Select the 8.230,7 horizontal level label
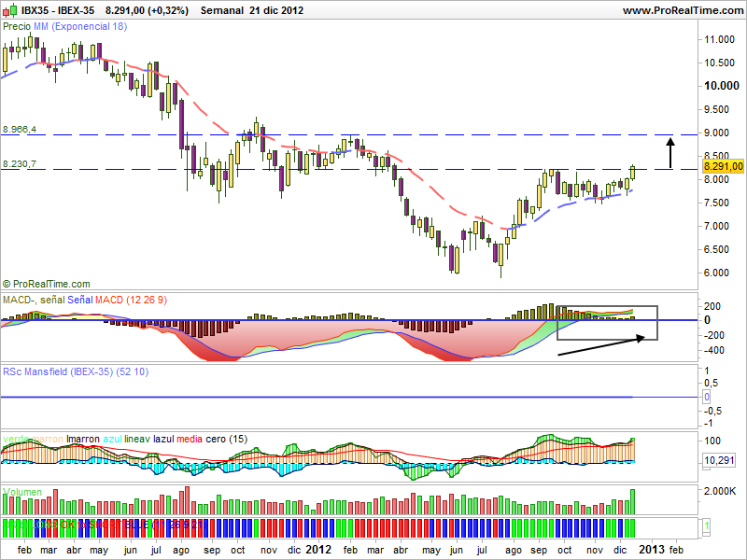747x560 pixels. [19, 163]
